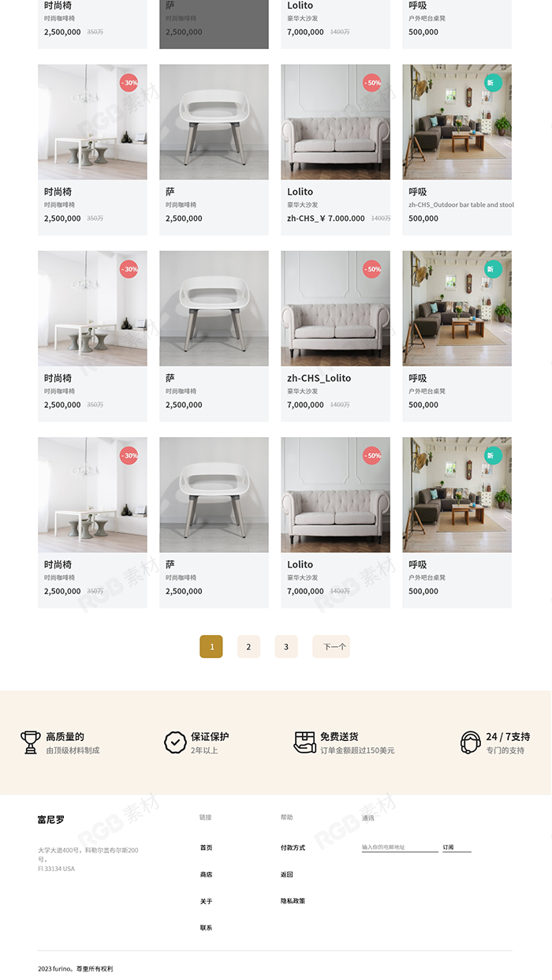The image size is (552, 980).
Task: Click the -50% badge on last row sofa
Action: [x=372, y=455]
